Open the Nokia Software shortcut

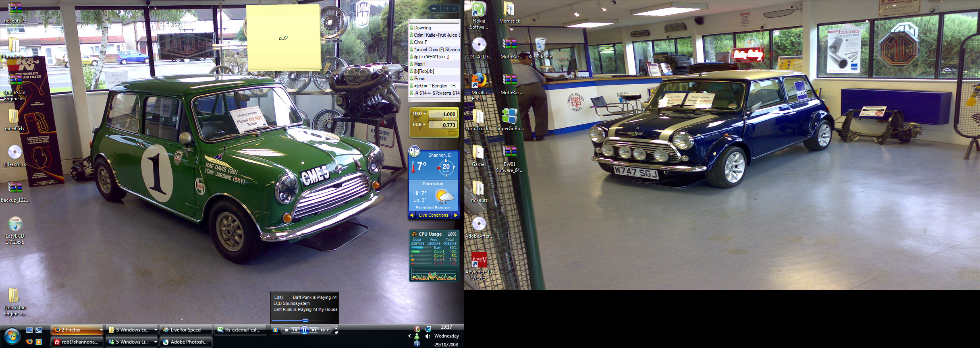point(479,16)
